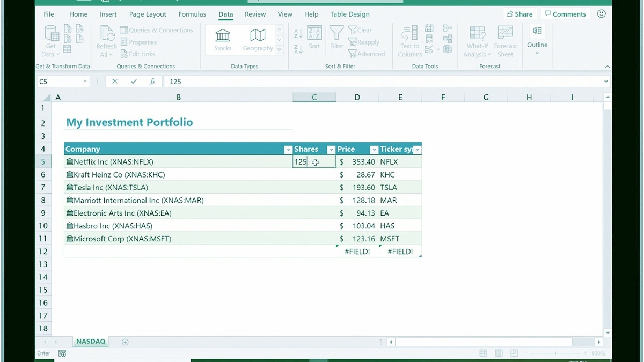Sort Z to A descending
644x362 pixels.
pyautogui.click(x=298, y=49)
